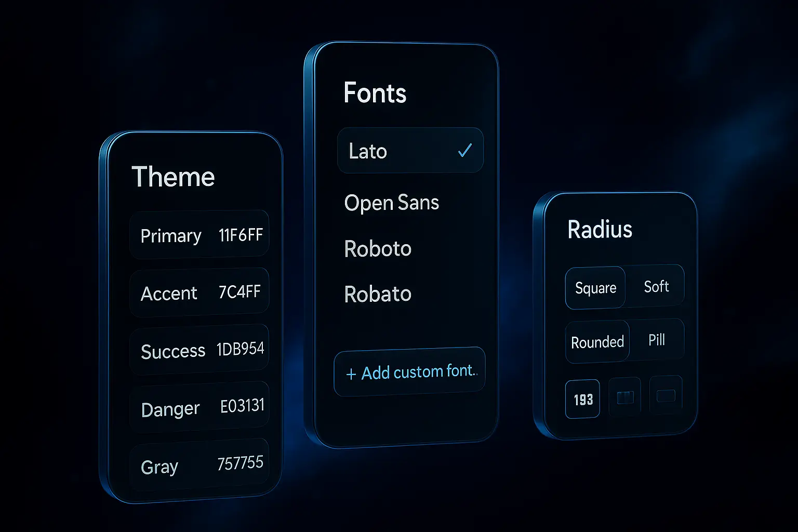Image resolution: width=798 pixels, height=532 pixels.
Task: Click the checkmark next to Lato
Action: click(465, 151)
